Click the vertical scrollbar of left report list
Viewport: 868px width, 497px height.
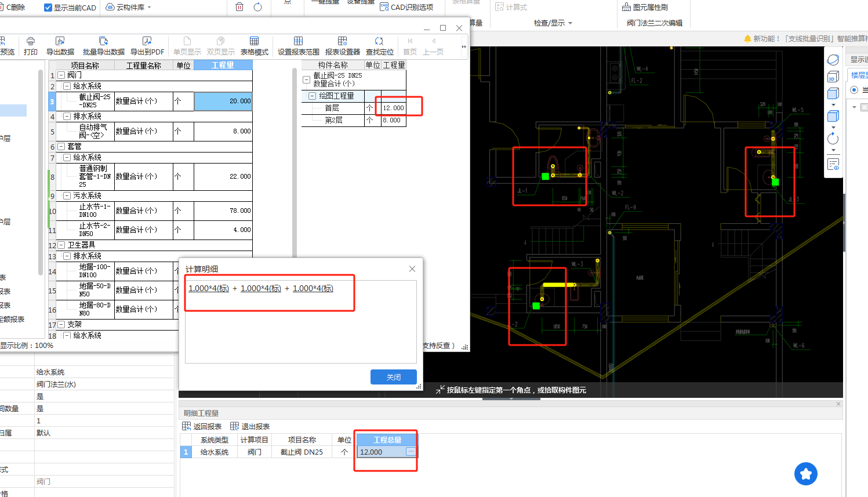click(x=41, y=173)
